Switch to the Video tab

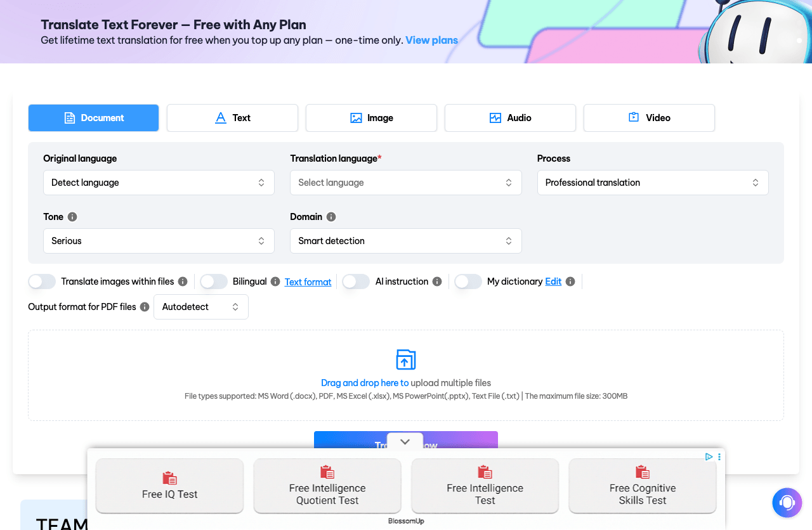tap(649, 118)
